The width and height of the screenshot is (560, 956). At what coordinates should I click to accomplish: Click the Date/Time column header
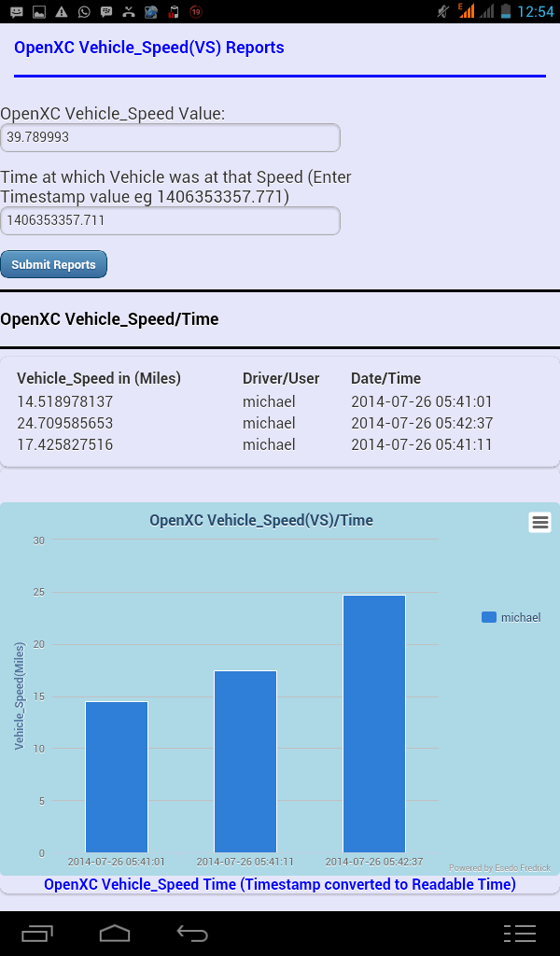click(x=385, y=379)
